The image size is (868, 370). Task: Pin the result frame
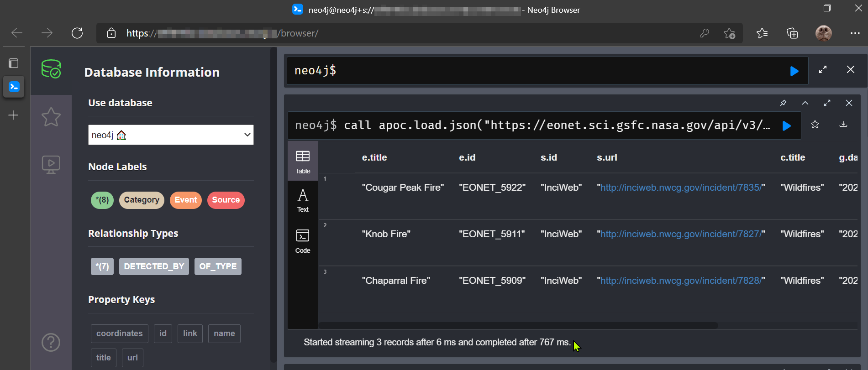[x=783, y=103]
